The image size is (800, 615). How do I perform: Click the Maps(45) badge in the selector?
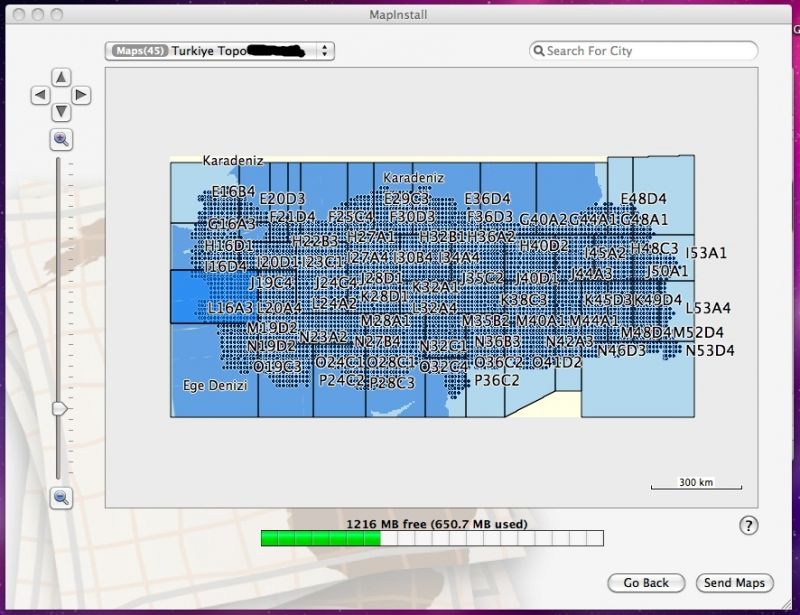point(138,51)
